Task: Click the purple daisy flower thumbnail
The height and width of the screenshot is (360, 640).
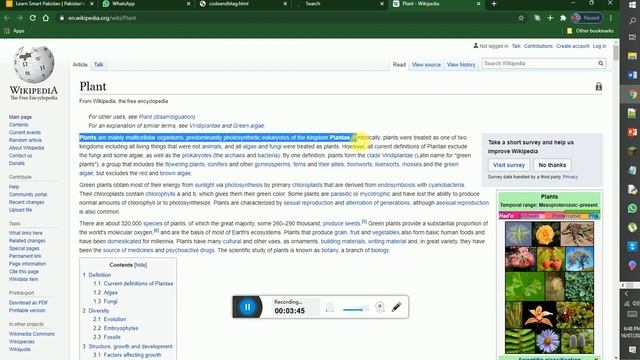Action: pos(547,341)
